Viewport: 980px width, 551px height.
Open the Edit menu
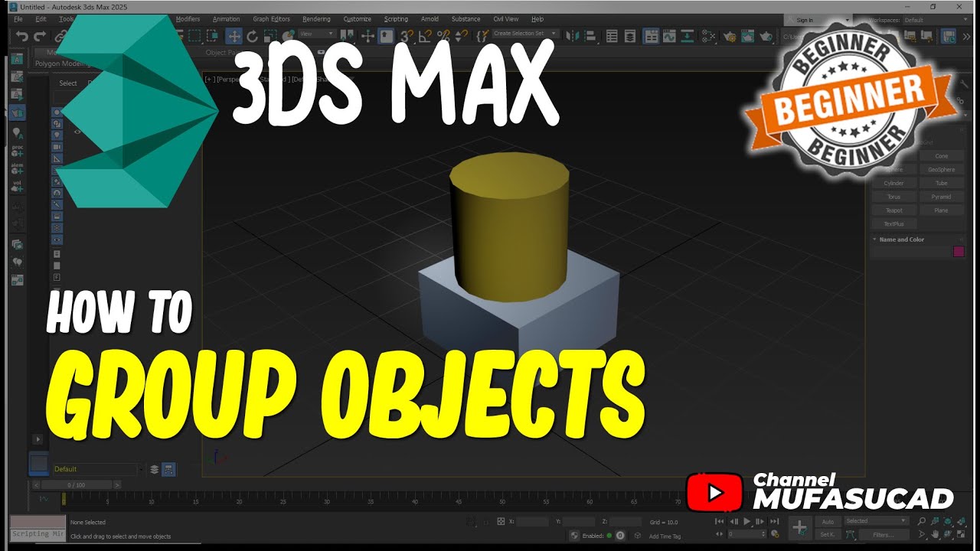[x=41, y=19]
